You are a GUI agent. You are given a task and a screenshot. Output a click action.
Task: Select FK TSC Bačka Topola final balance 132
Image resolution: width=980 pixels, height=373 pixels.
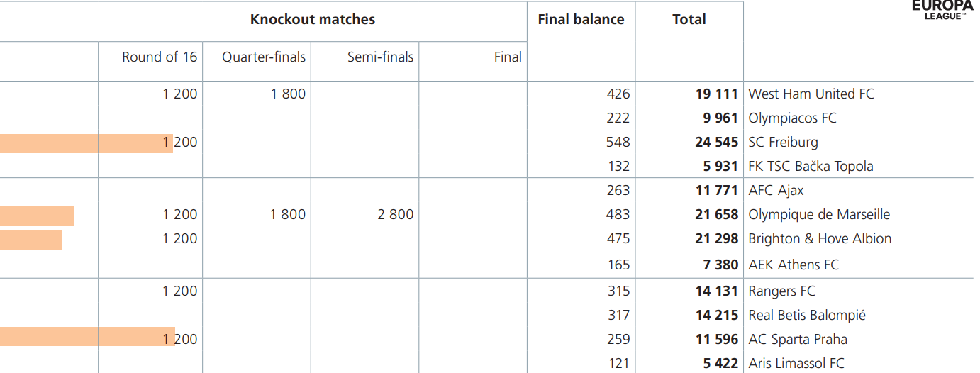click(618, 166)
